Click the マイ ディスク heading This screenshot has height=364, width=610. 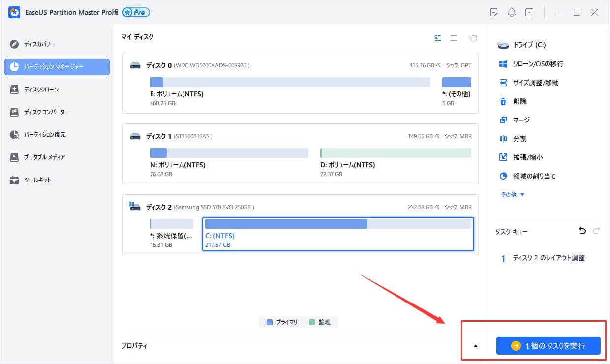(137, 37)
